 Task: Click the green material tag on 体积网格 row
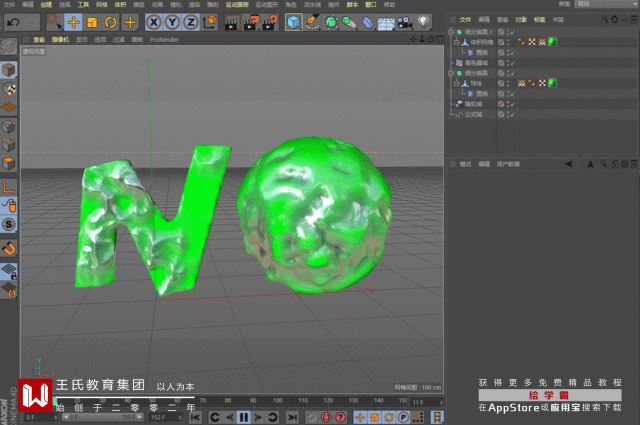[552, 42]
